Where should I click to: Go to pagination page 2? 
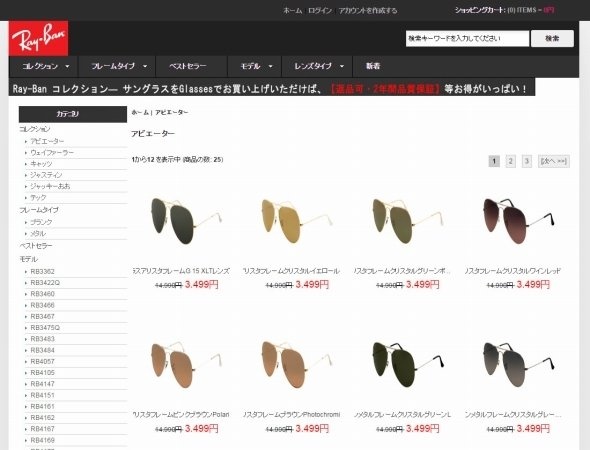(x=510, y=161)
